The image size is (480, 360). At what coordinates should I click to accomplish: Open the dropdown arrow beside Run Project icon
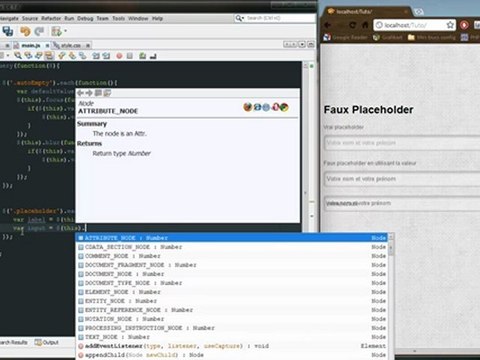click(x=65, y=31)
